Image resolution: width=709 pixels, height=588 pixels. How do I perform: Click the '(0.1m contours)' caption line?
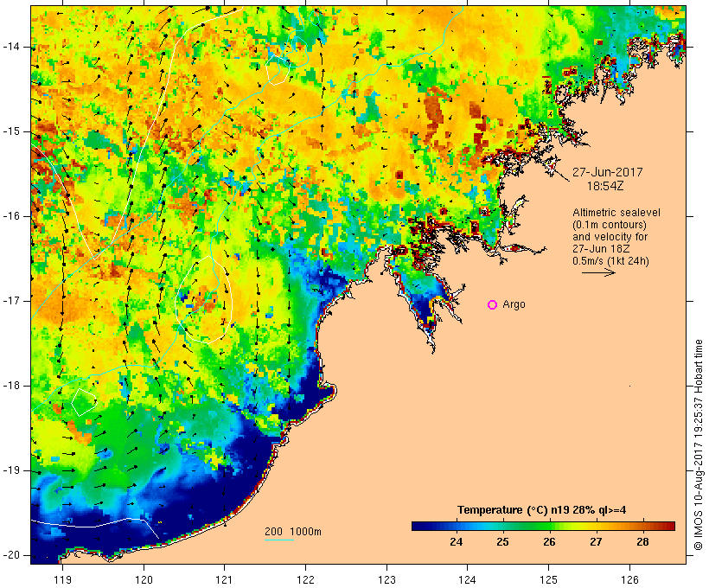(610, 225)
